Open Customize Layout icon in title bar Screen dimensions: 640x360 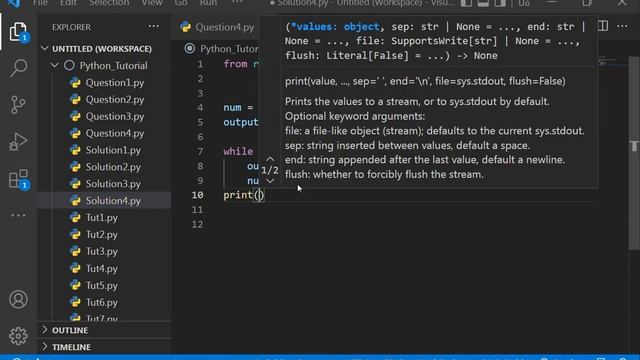coord(524,3)
